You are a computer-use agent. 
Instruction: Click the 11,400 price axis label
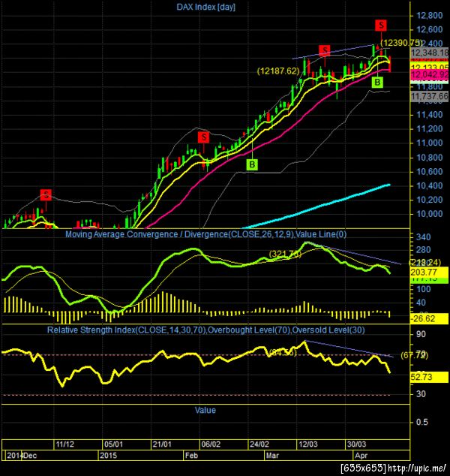[430, 115]
